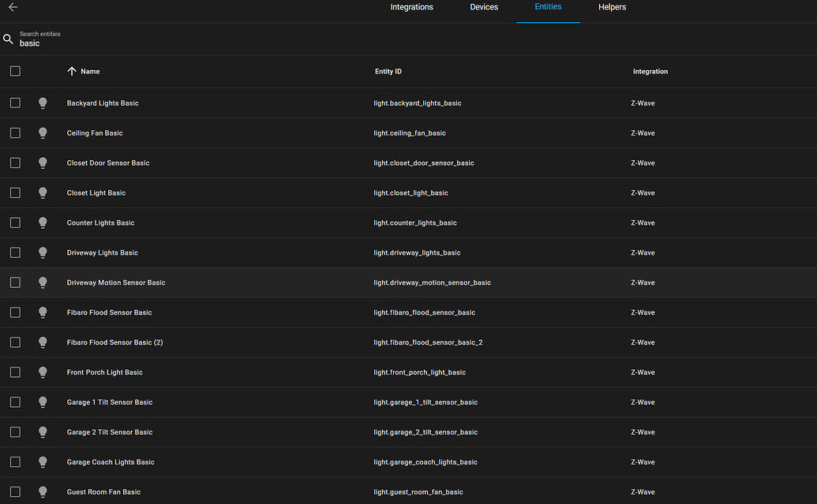This screenshot has width=817, height=504.
Task: Click the back arrow at top left
Action: pyautogui.click(x=12, y=7)
